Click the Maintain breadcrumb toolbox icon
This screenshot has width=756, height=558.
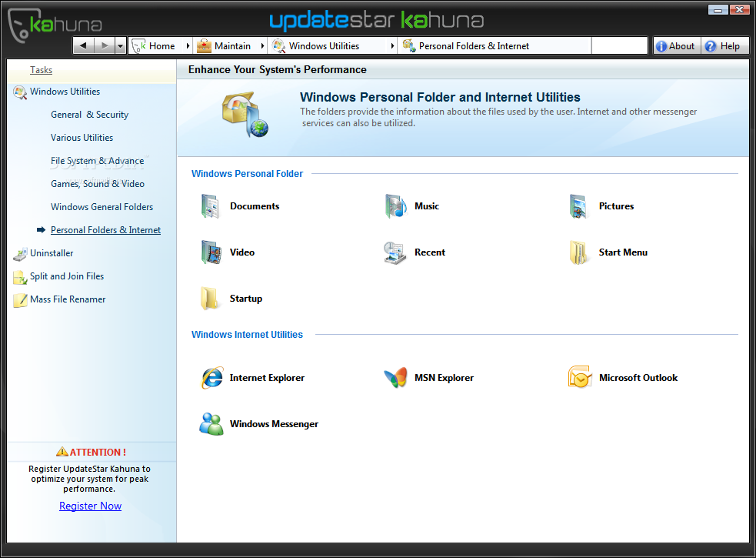[204, 46]
